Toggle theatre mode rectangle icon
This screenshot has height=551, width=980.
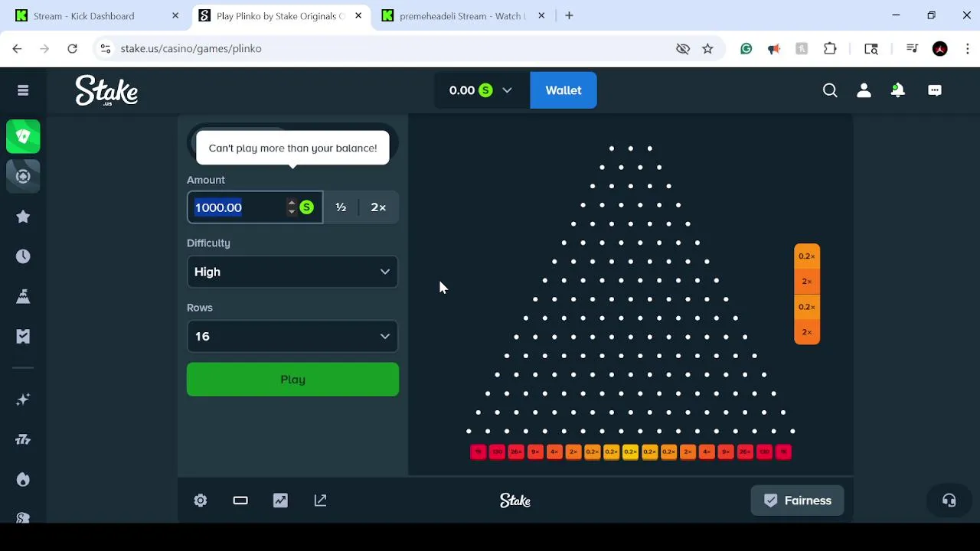click(240, 500)
